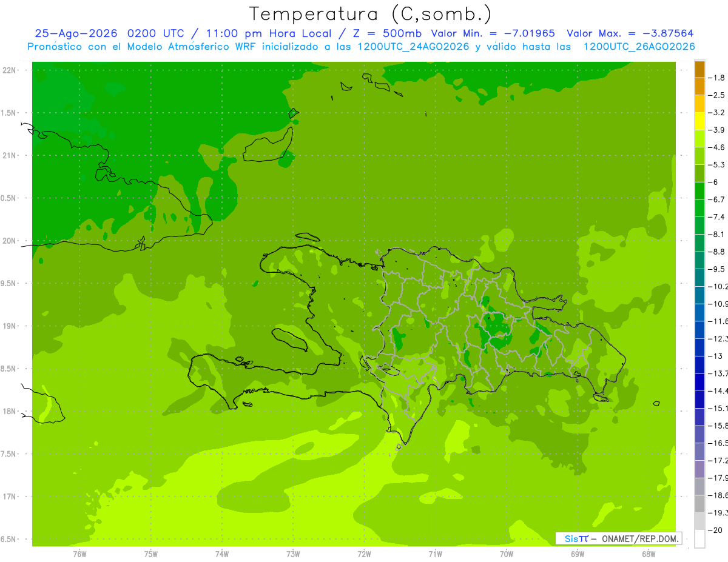Pick the gray swatch between -18.6 and -19.3
Viewport: 728px width, 562px height.
699,504
